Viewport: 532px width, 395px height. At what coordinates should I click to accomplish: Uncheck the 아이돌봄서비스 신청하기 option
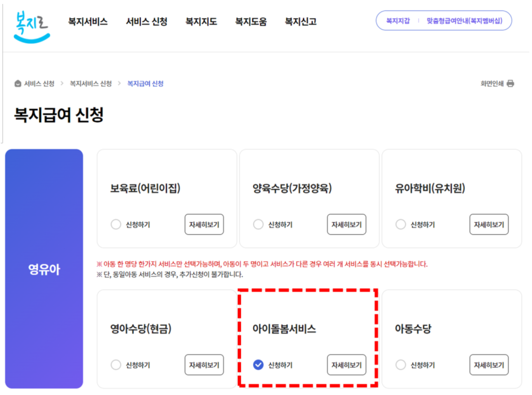[258, 365]
